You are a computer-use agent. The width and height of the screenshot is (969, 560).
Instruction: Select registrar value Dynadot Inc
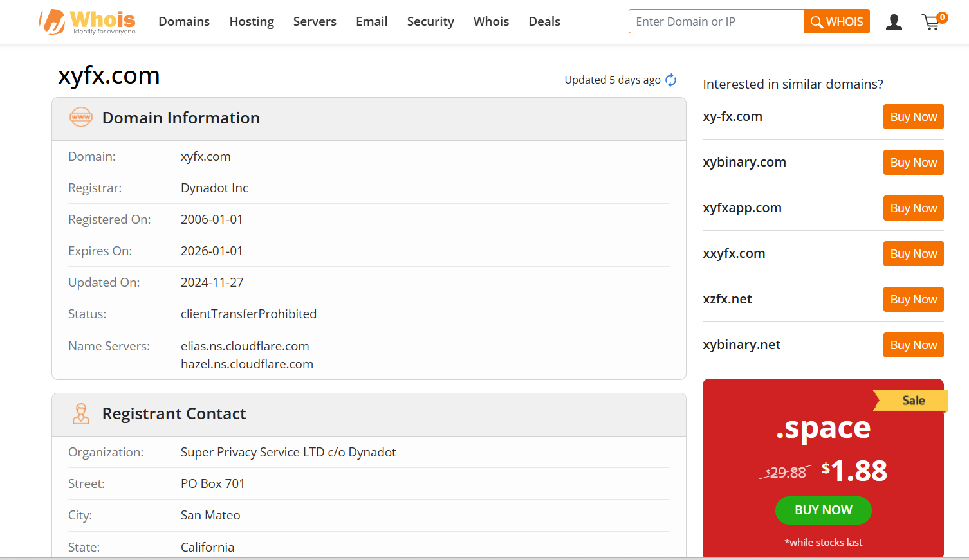[x=214, y=188]
